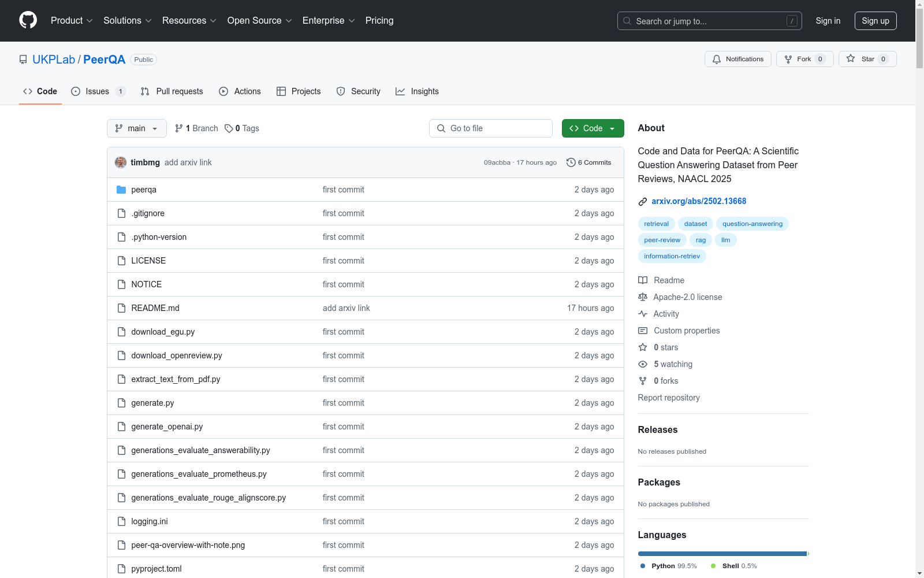Expand the Solutions menu
Image resolution: width=924 pixels, height=578 pixels.
pos(128,21)
